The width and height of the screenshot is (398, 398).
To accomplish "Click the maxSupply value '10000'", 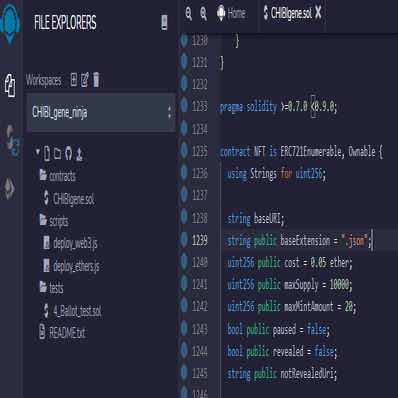I will (339, 285).
